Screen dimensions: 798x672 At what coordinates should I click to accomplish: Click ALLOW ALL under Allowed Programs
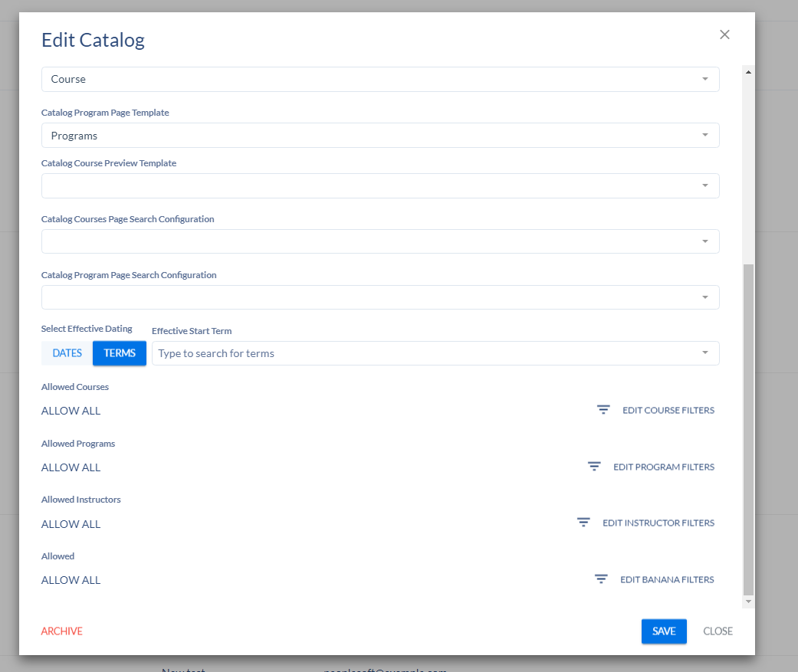71,467
